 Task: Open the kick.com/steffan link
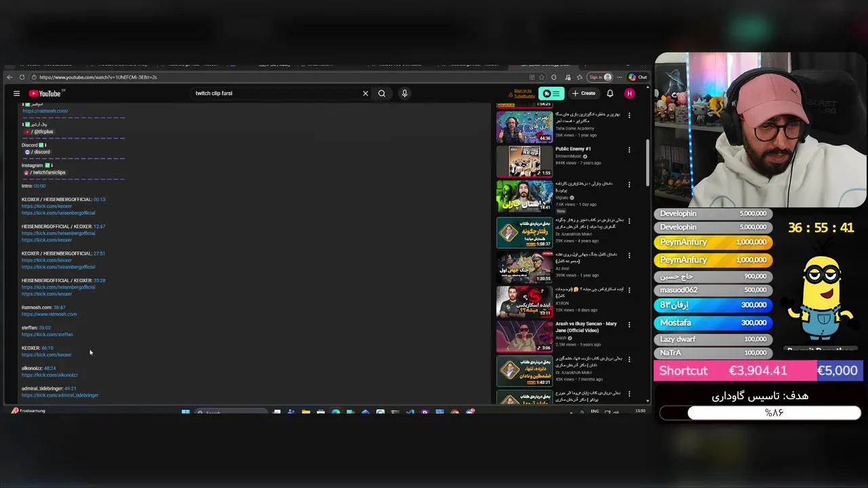click(x=47, y=335)
